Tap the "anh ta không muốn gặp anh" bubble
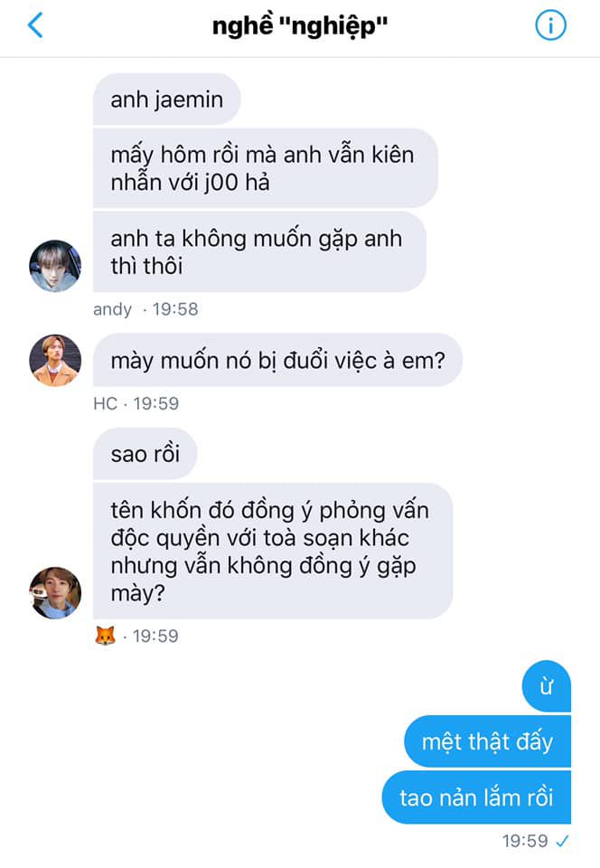This screenshot has height=868, width=600. coord(259,252)
